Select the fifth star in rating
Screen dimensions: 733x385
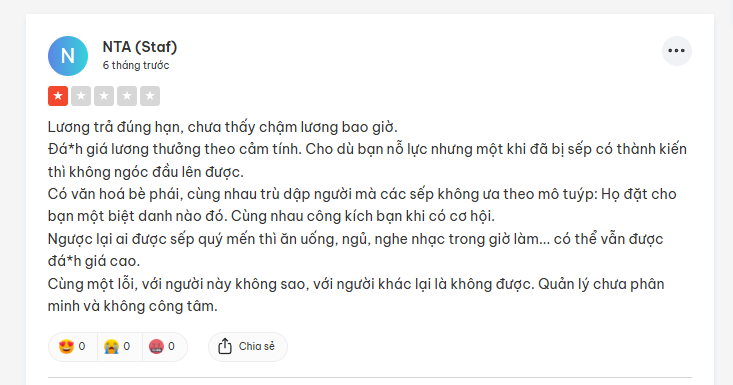(150, 96)
